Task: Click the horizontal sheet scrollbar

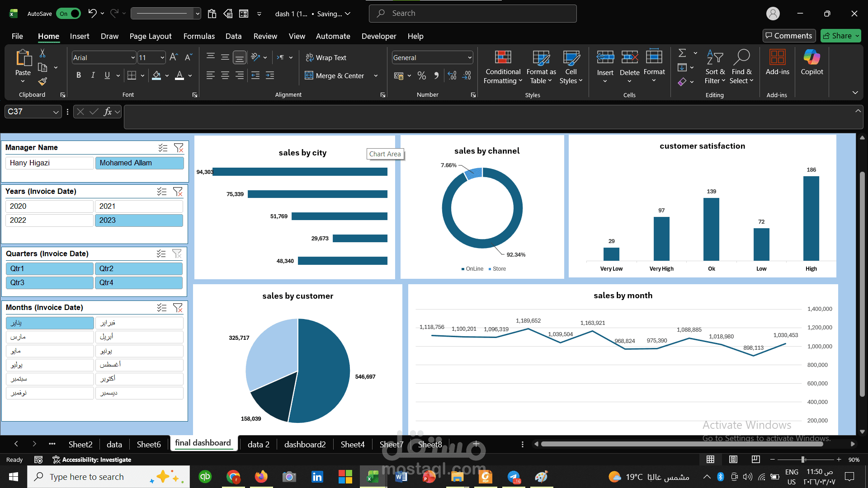Action: point(682,444)
